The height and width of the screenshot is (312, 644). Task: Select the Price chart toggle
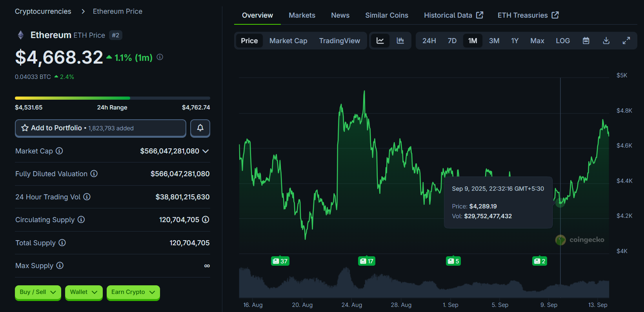point(249,41)
